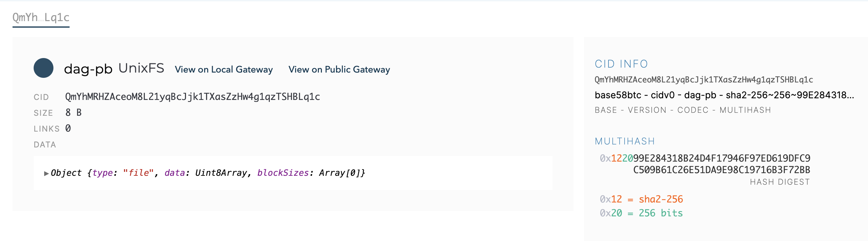The height and width of the screenshot is (248, 868).
Task: Open View on Public Gateway link
Action: coord(339,69)
